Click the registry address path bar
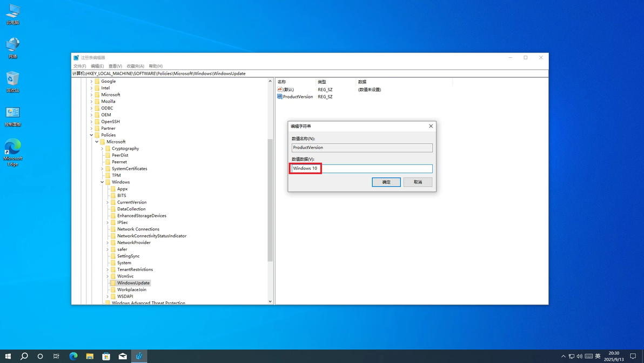 (310, 74)
